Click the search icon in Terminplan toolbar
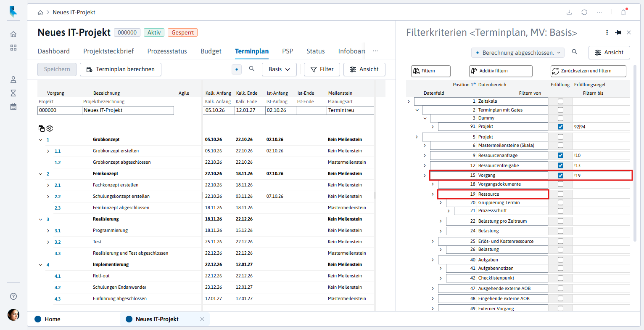The width and height of the screenshot is (644, 330). (x=252, y=69)
